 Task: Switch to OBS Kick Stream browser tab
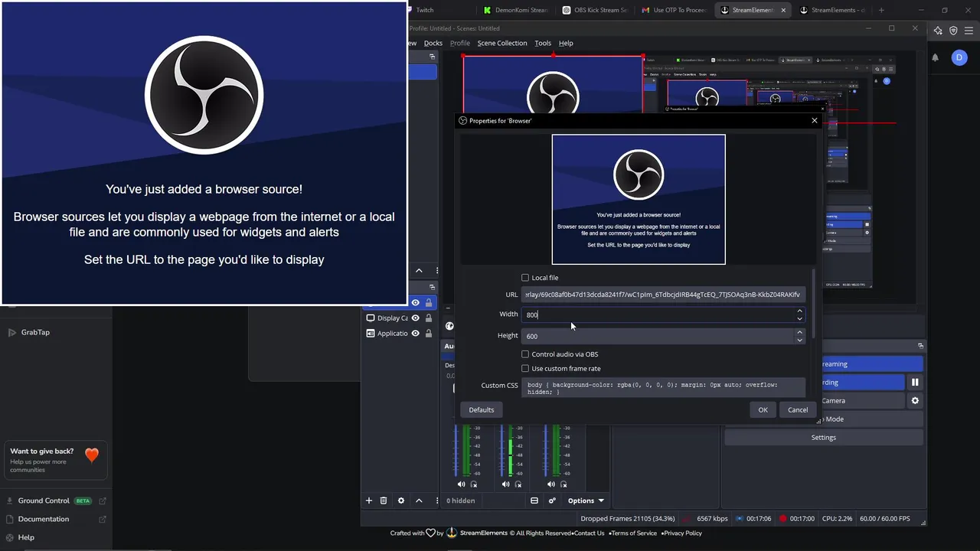tap(595, 10)
